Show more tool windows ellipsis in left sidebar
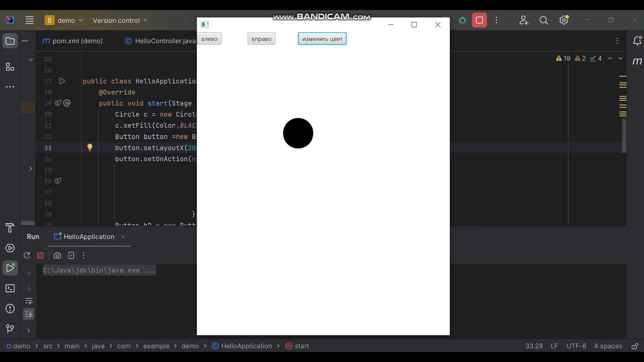This screenshot has width=644, height=362. (x=10, y=87)
